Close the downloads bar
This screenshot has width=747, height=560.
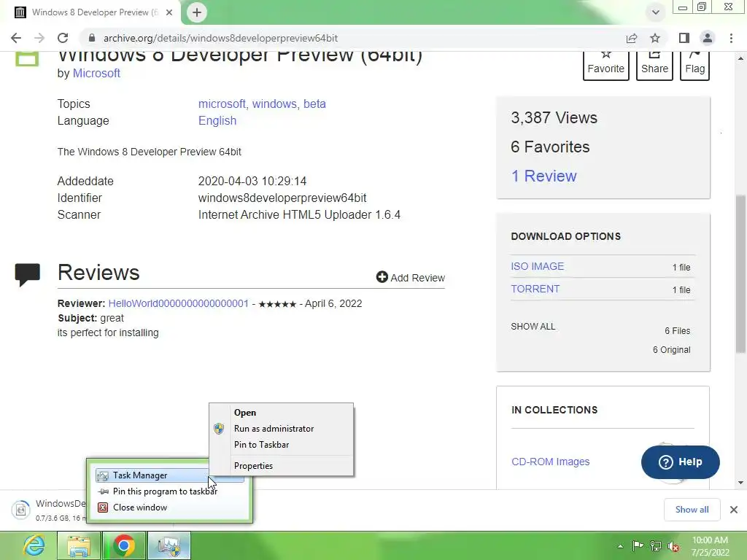click(734, 510)
